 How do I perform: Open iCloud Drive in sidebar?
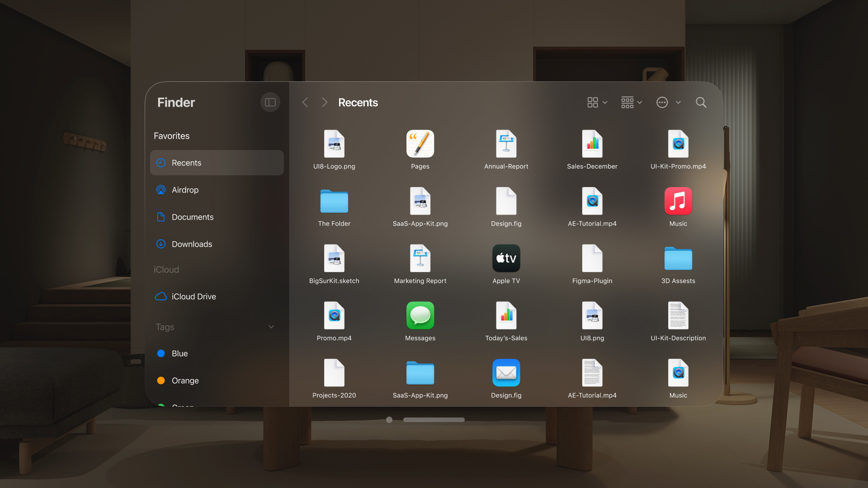[193, 296]
